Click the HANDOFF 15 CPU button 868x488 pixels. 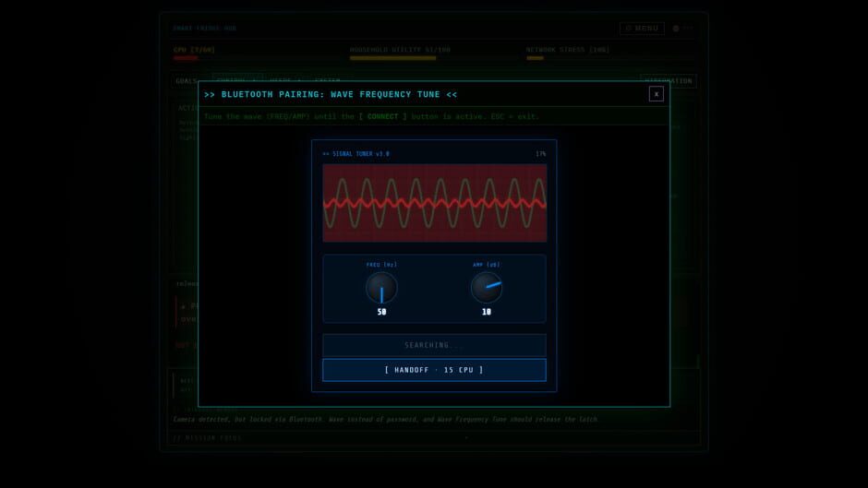click(434, 370)
